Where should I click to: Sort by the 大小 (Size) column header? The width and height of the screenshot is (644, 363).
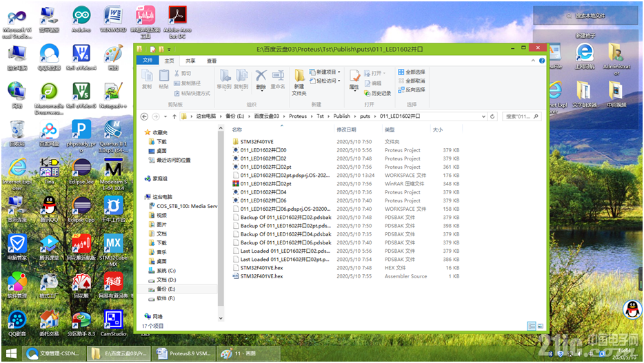point(437,129)
